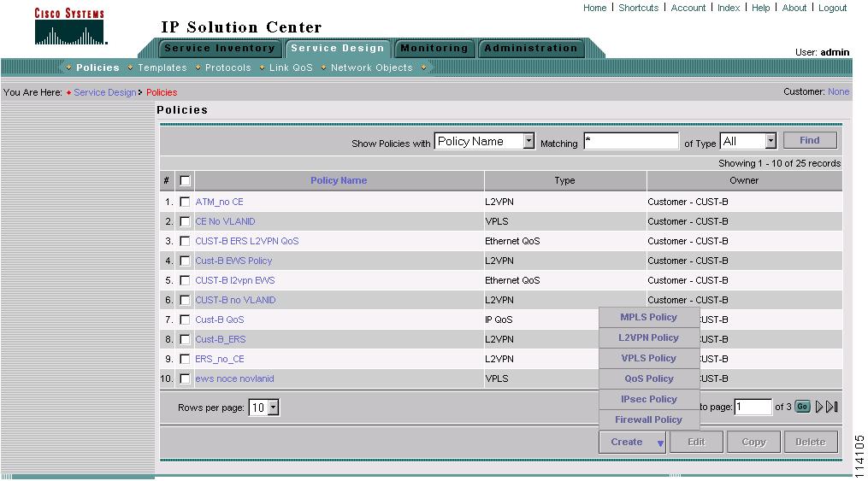Open the Service Inventory tab

tap(219, 48)
